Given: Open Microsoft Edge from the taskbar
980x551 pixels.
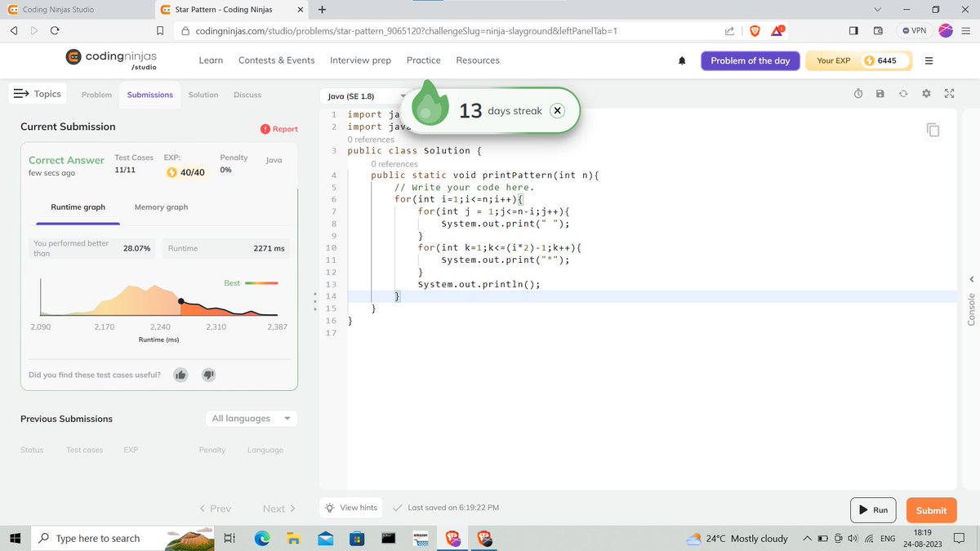Looking at the screenshot, I should click(x=262, y=538).
